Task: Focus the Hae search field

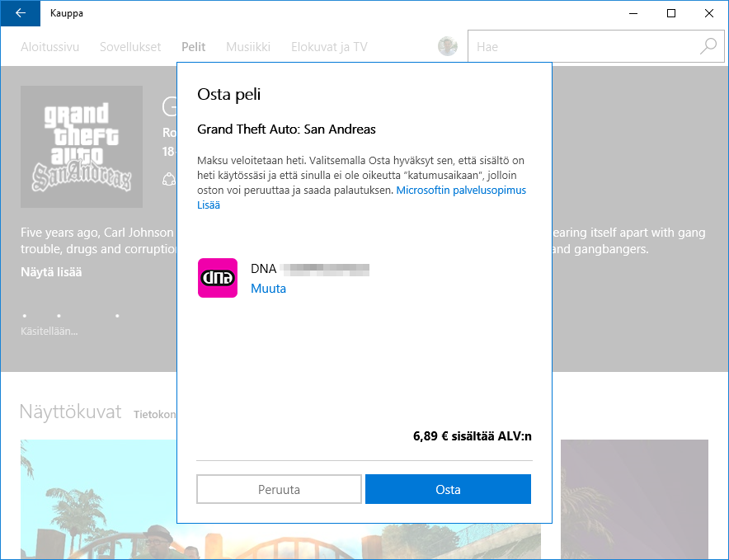Action: [x=581, y=47]
